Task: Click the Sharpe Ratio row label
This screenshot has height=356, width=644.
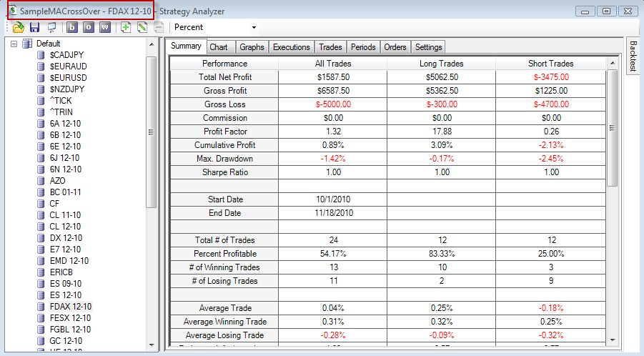Action: pyautogui.click(x=225, y=172)
